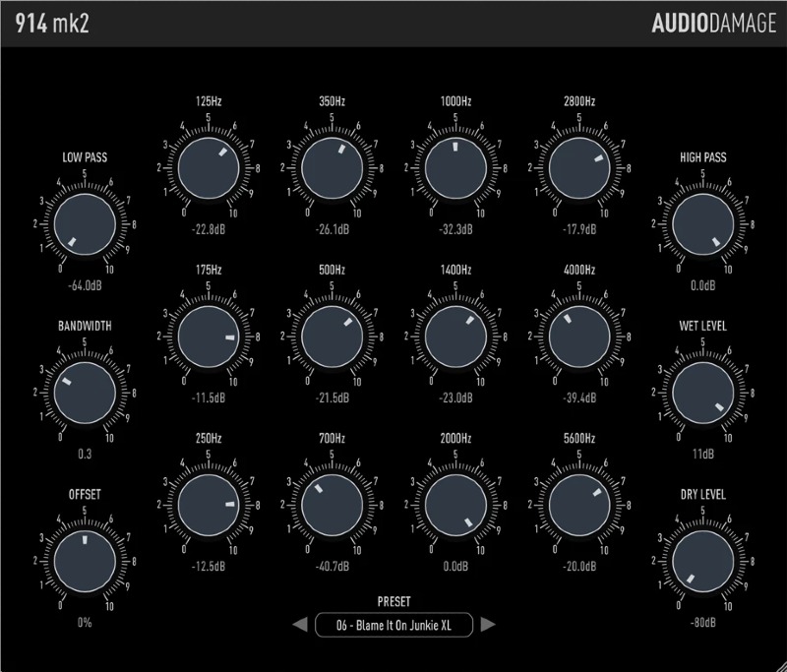Click the Dry Level knob
The width and height of the screenshot is (787, 672).
click(x=702, y=562)
